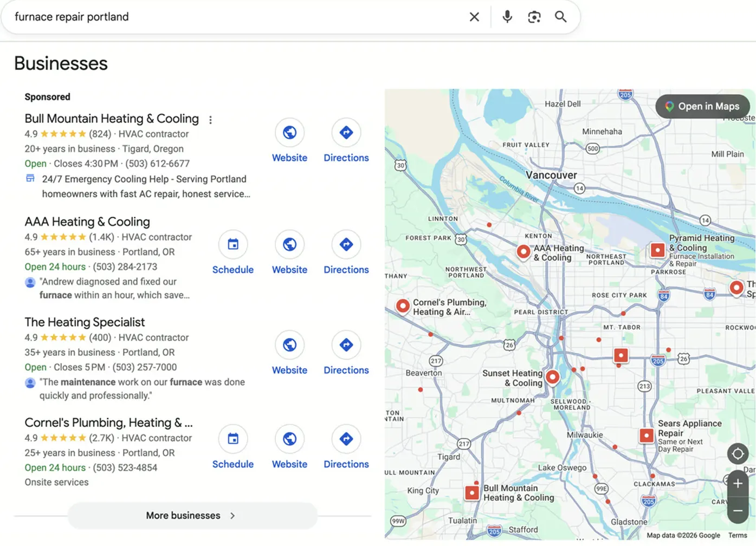Open AAA Heating & Cooling listing title

pyautogui.click(x=87, y=222)
